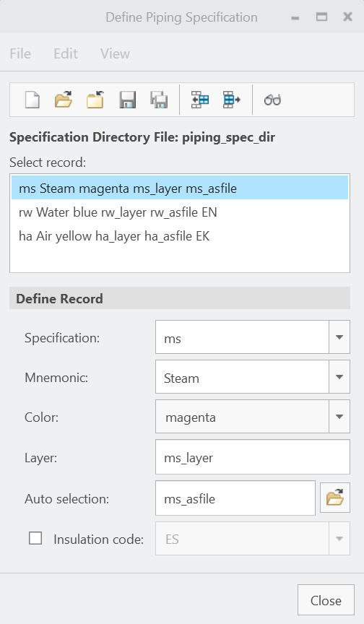
Task: Open the View menu
Action: click(115, 53)
